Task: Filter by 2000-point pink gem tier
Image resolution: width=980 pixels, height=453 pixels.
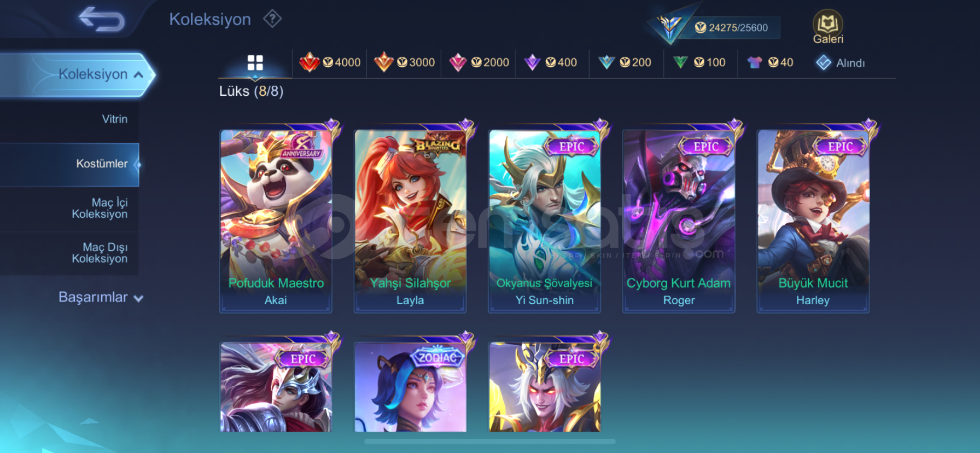Action: pos(479,62)
